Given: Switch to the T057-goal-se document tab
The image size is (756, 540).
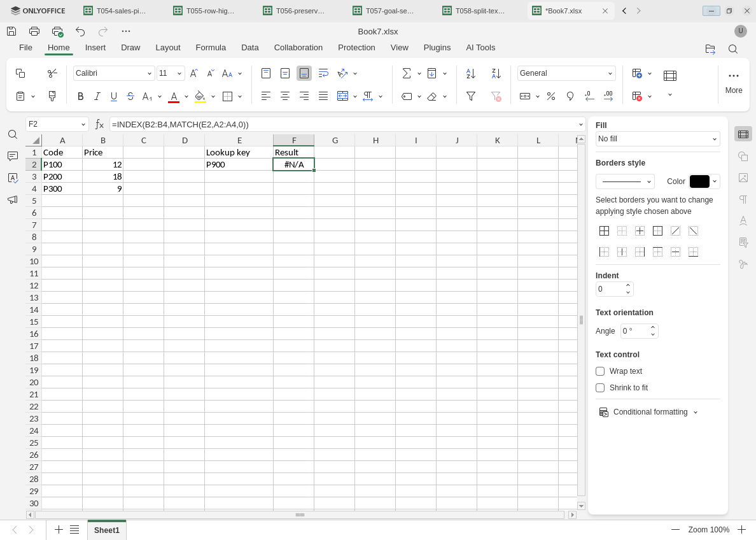Looking at the screenshot, I should point(384,11).
